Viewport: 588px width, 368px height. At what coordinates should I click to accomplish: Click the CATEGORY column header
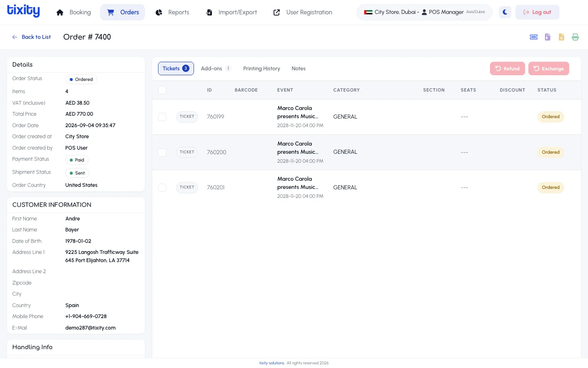(x=346, y=90)
